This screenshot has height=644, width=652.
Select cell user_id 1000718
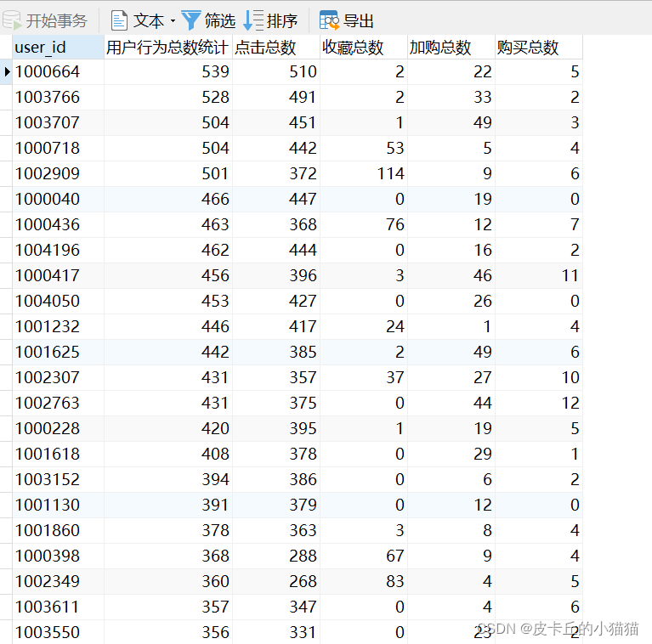click(x=58, y=149)
